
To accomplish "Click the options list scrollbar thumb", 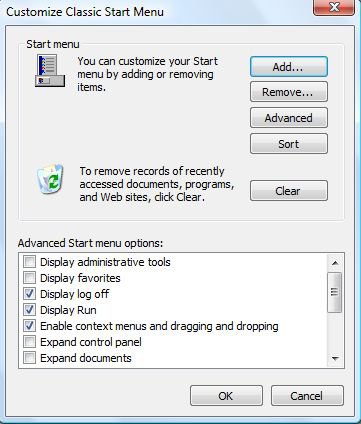I will (335, 292).
